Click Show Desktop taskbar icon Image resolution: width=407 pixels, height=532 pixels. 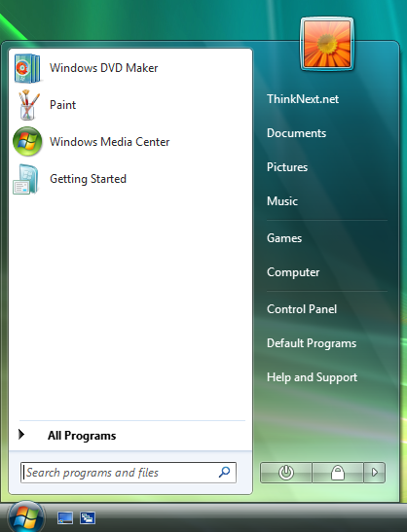click(x=65, y=518)
